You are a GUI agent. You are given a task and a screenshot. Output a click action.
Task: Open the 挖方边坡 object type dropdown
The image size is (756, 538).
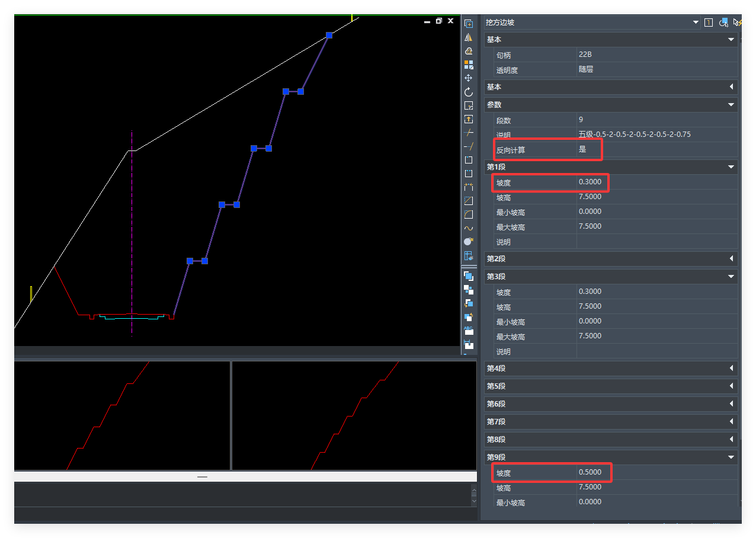pyautogui.click(x=696, y=23)
